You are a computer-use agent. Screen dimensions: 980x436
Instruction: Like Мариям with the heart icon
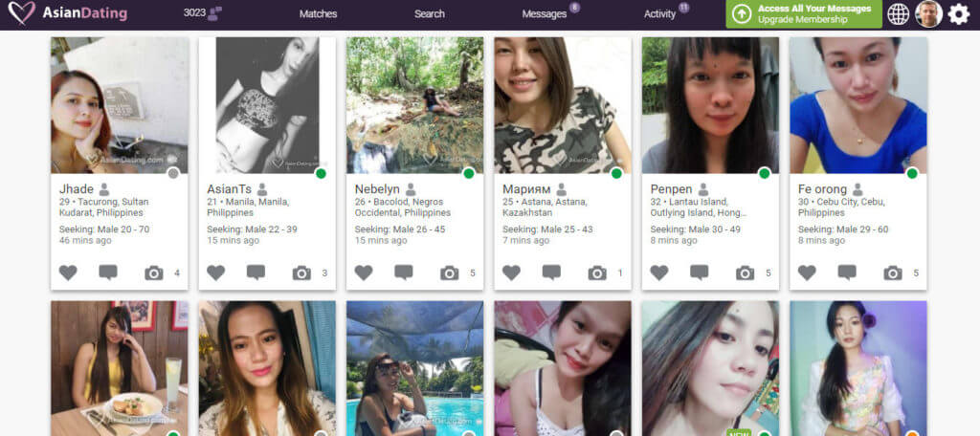click(x=511, y=272)
